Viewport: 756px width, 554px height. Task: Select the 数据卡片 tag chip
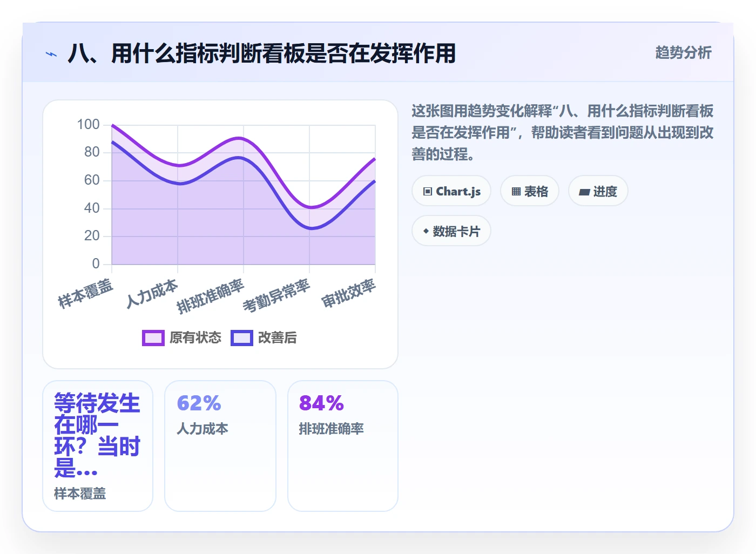451,231
